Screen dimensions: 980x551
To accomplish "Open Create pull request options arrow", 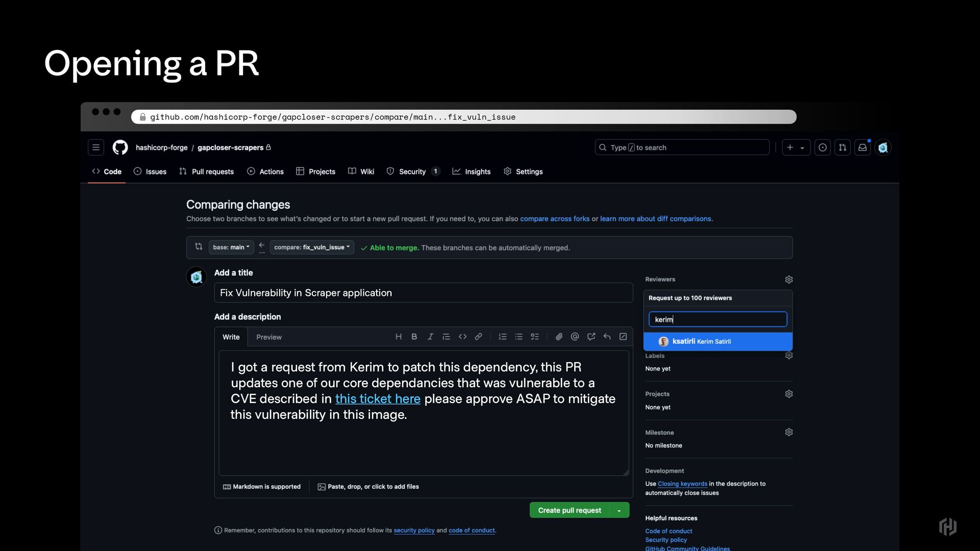I will coord(619,510).
